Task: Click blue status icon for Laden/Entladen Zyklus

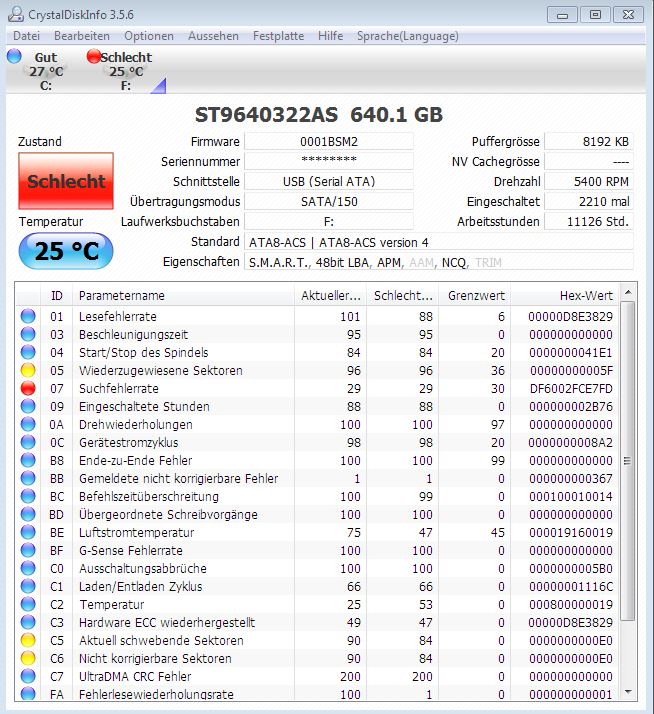Action: pyautogui.click(x=28, y=586)
